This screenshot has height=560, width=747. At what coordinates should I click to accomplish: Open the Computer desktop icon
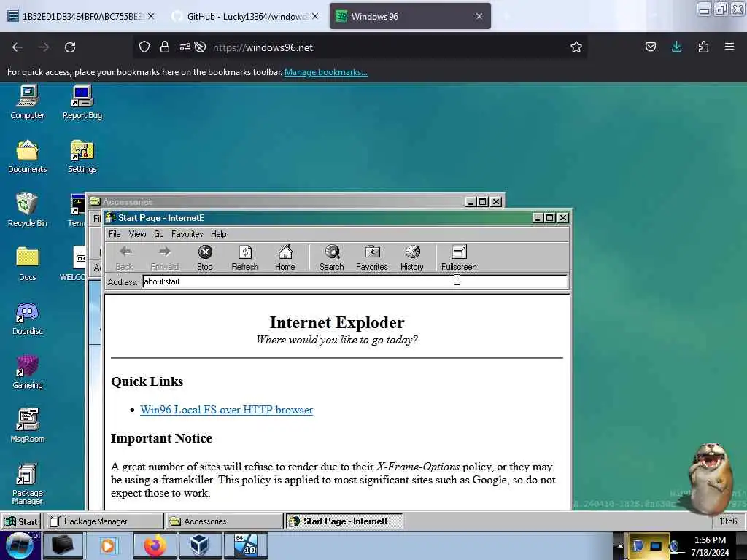tap(27, 102)
